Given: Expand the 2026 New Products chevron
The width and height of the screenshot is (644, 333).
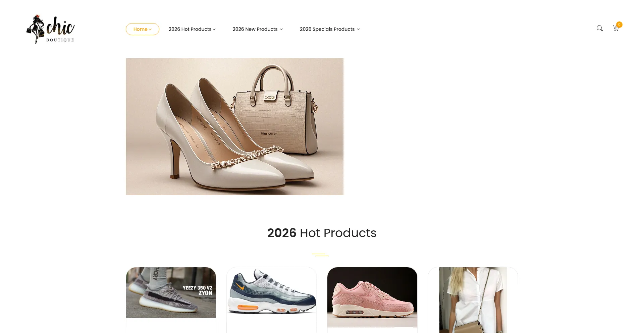Looking at the screenshot, I should pos(281,30).
